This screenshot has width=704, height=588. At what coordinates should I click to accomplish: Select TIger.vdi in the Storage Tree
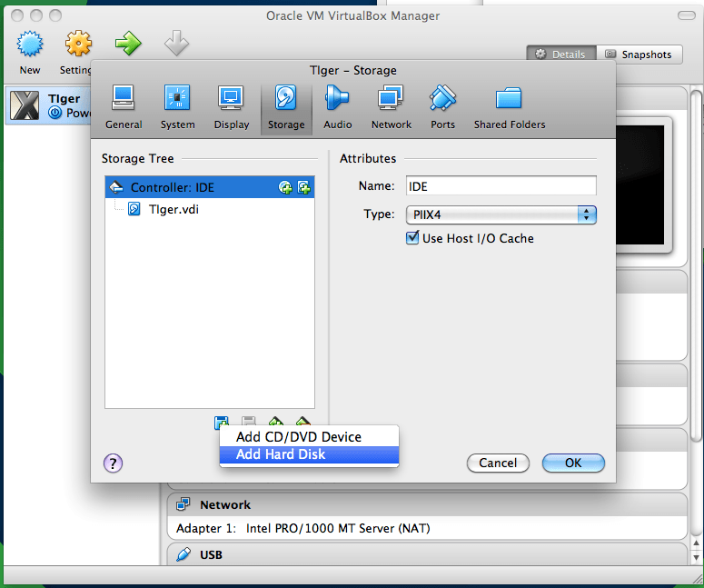pyautogui.click(x=174, y=209)
